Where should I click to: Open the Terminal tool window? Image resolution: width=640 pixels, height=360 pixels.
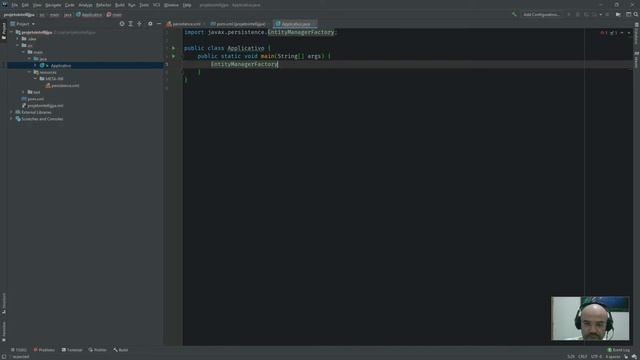tap(72, 350)
